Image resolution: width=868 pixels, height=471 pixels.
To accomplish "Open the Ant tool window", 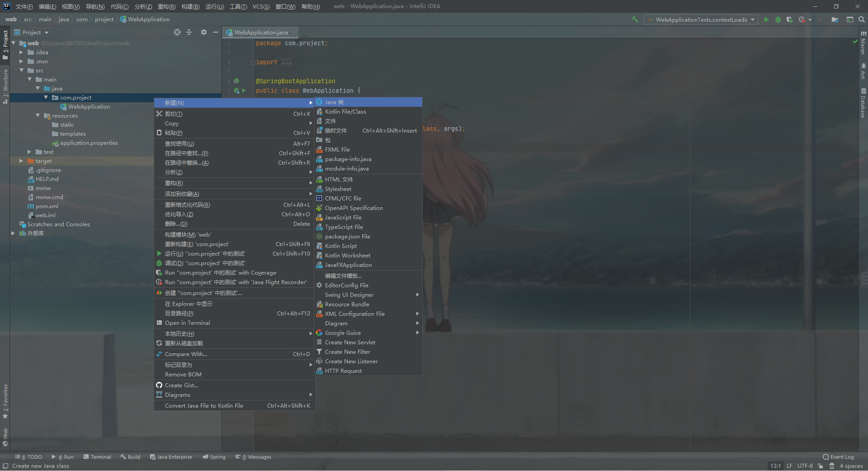I will click(x=863, y=71).
